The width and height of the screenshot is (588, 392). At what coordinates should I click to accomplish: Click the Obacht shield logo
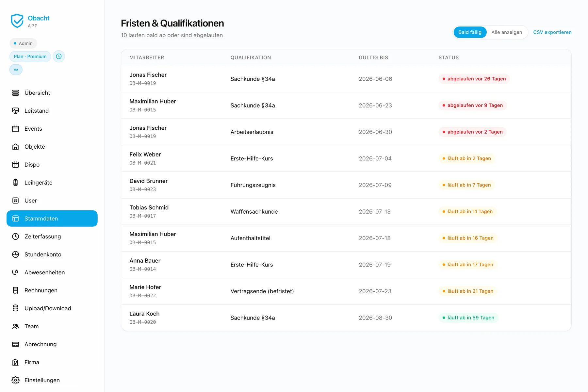[17, 21]
